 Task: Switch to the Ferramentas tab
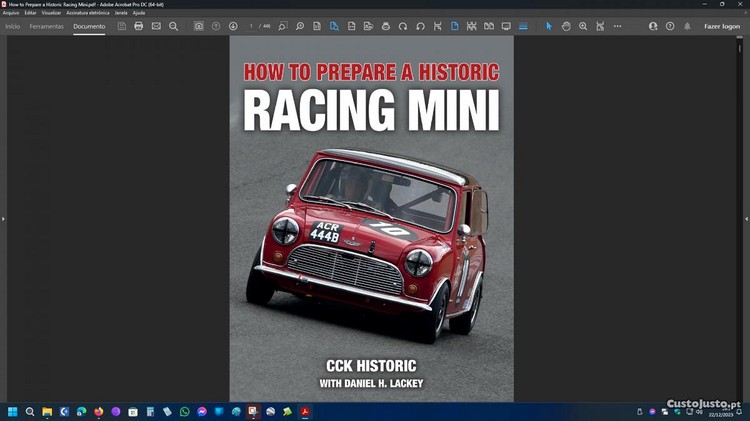coord(47,26)
